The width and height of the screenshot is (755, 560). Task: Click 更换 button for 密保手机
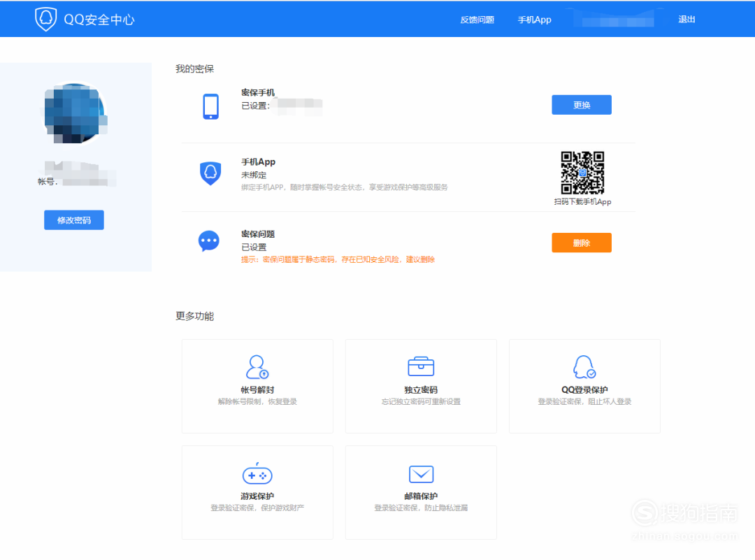582,105
